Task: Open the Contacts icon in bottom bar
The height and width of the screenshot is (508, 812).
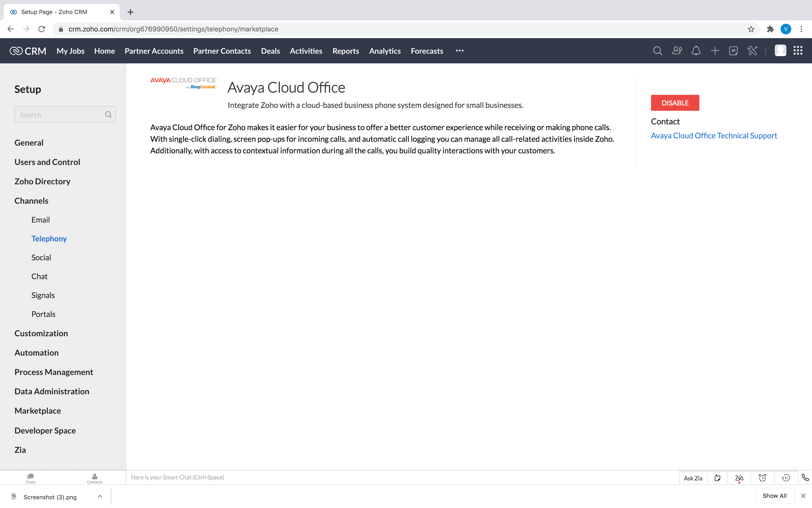Action: [x=95, y=478]
